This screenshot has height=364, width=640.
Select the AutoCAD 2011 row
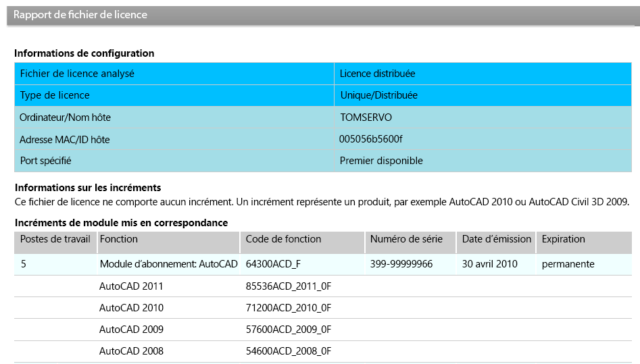(x=323, y=286)
